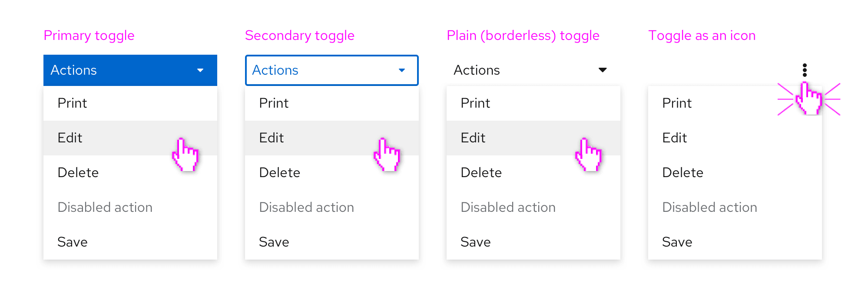Select Edit in the plain toggle menu
The height and width of the screenshot is (303, 868).
click(x=533, y=138)
